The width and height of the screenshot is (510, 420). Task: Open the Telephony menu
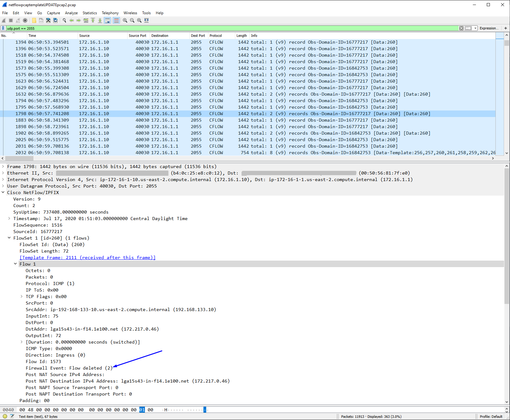click(x=110, y=13)
